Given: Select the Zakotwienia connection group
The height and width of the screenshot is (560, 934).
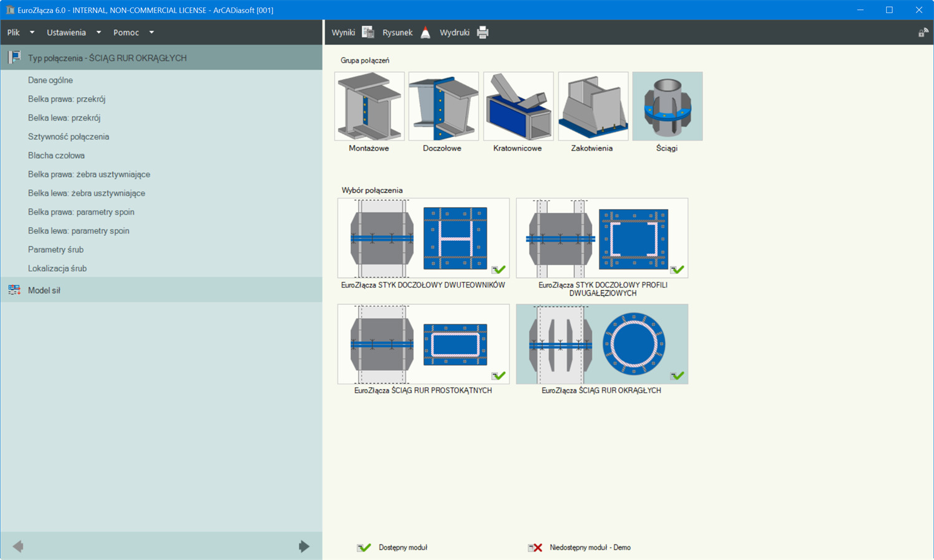Looking at the screenshot, I should [x=593, y=106].
